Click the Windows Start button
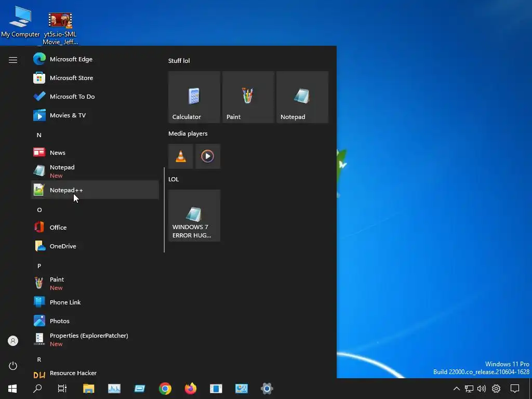Screen dimensions: 532x399 [x=12, y=389]
